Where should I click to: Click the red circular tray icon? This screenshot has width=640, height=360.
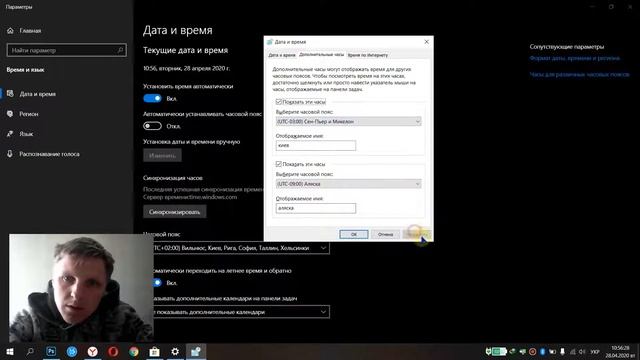(x=533, y=351)
